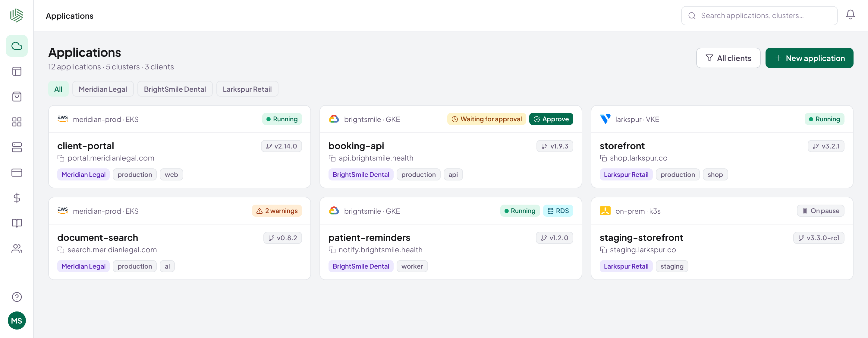The image size is (868, 338).
Task: Open the help question mark icon
Action: tap(17, 297)
